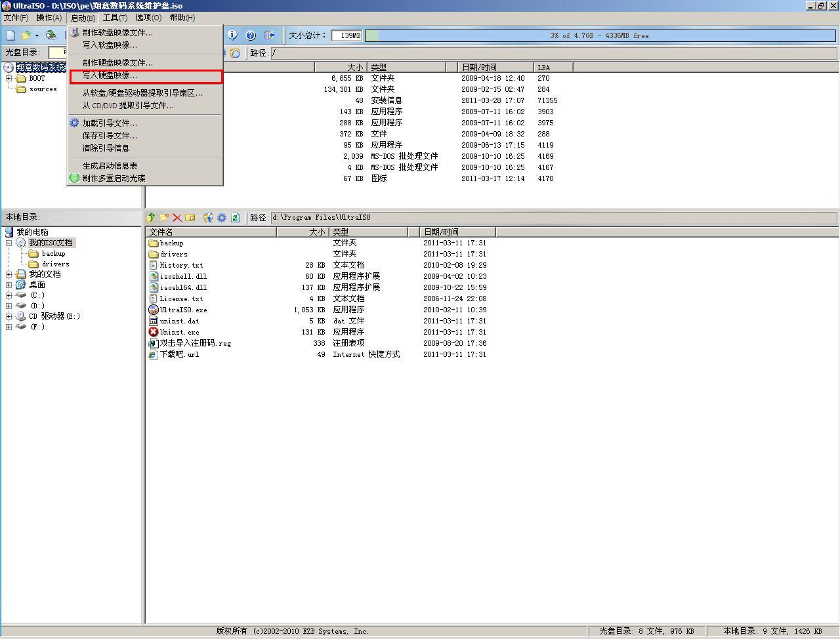Open the 文件(F) menu
Viewport: 840px width, 639px height.
[x=16, y=18]
